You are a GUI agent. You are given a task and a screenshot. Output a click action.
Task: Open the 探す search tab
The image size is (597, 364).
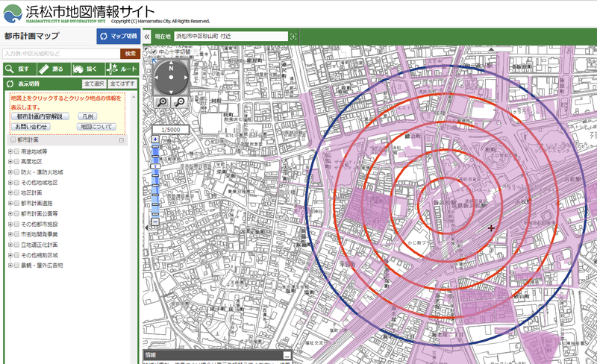[19, 69]
